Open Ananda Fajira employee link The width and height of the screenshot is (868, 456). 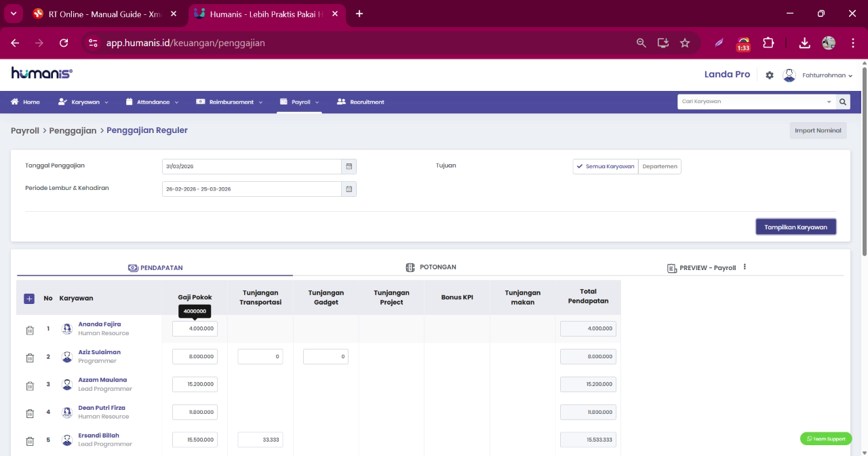100,324
